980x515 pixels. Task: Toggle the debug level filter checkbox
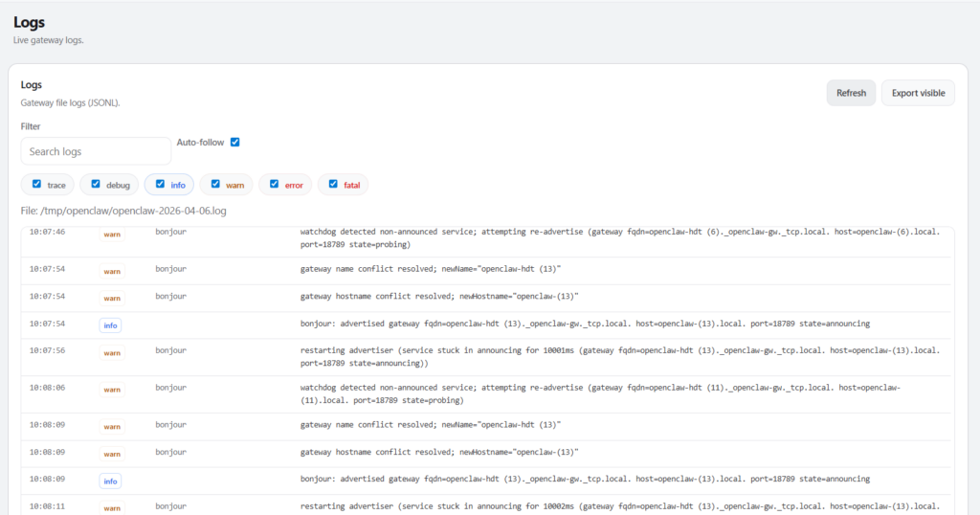point(96,184)
